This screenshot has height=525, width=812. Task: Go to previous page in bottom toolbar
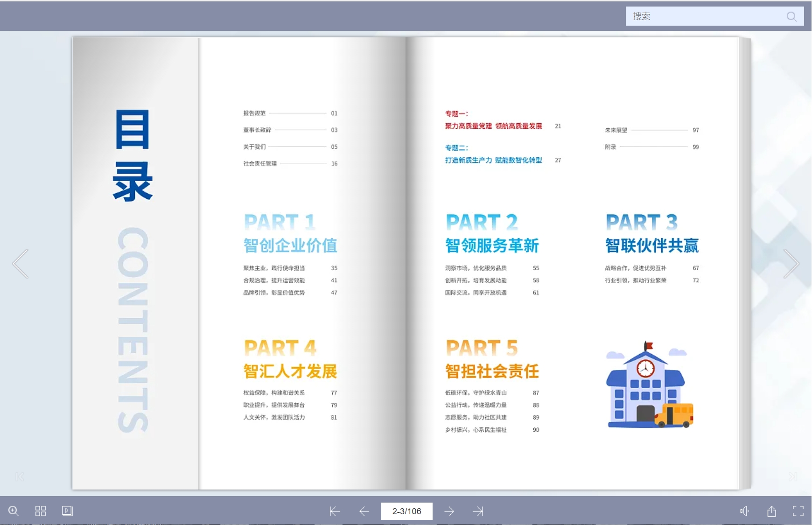pos(364,511)
